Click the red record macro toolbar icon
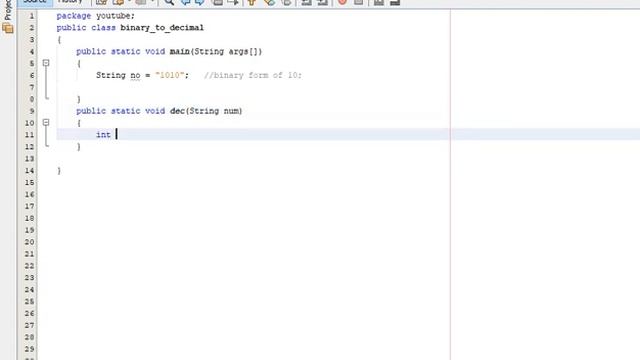 pyautogui.click(x=342, y=2)
